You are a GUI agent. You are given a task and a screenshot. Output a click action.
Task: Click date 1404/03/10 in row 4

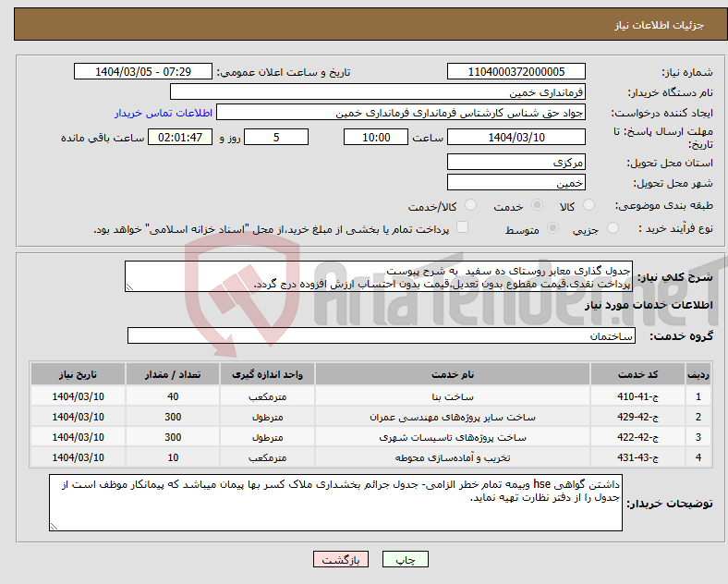coord(78,457)
